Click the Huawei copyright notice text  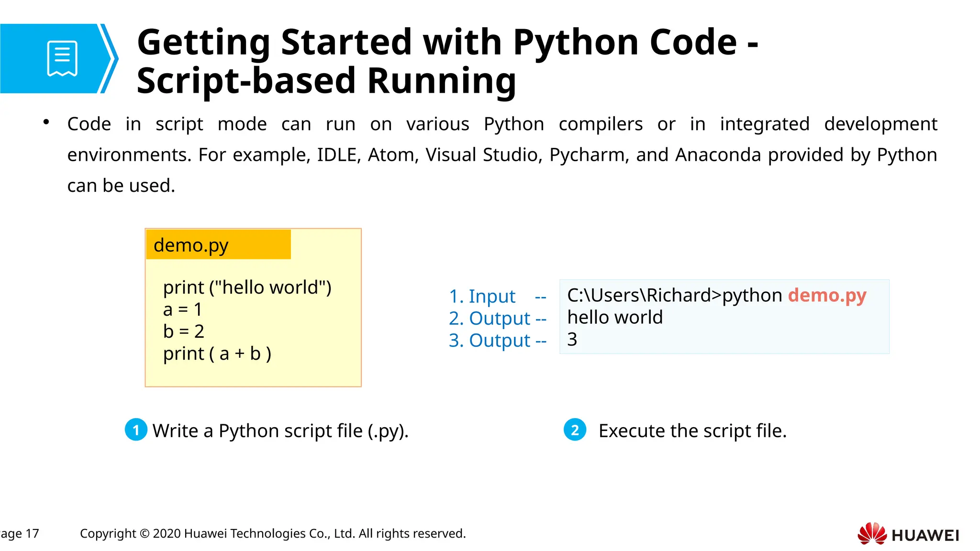pyautogui.click(x=273, y=533)
